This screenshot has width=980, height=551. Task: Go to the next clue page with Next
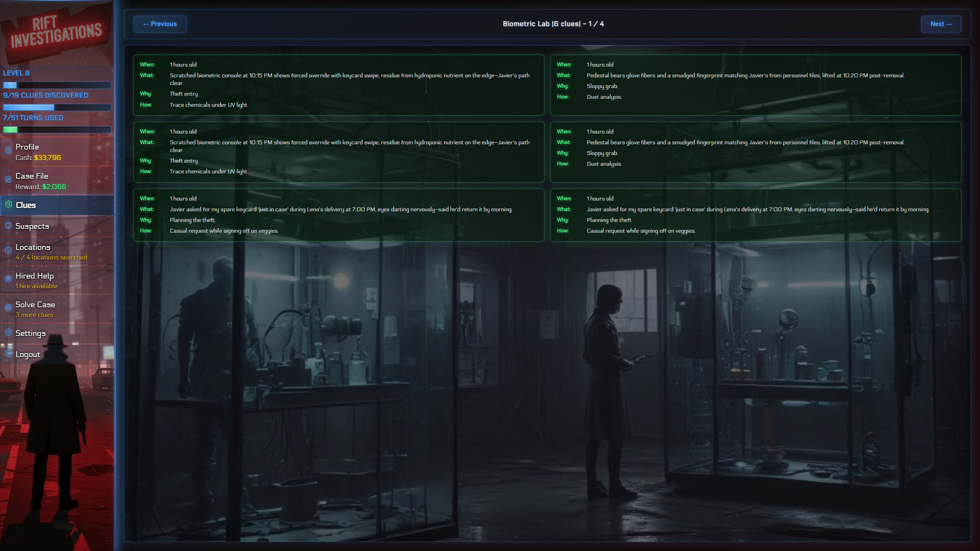941,24
